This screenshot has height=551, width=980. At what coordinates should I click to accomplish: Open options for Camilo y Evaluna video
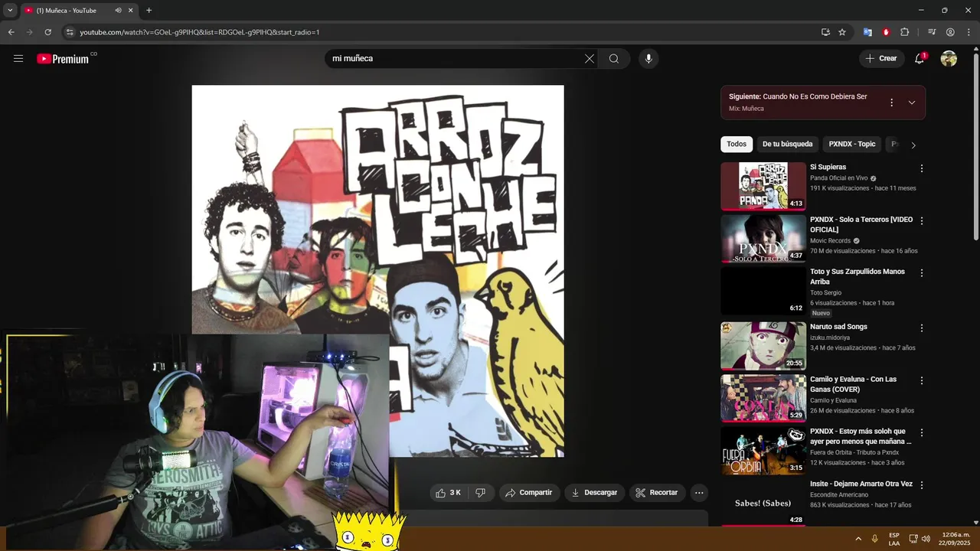[x=922, y=380]
